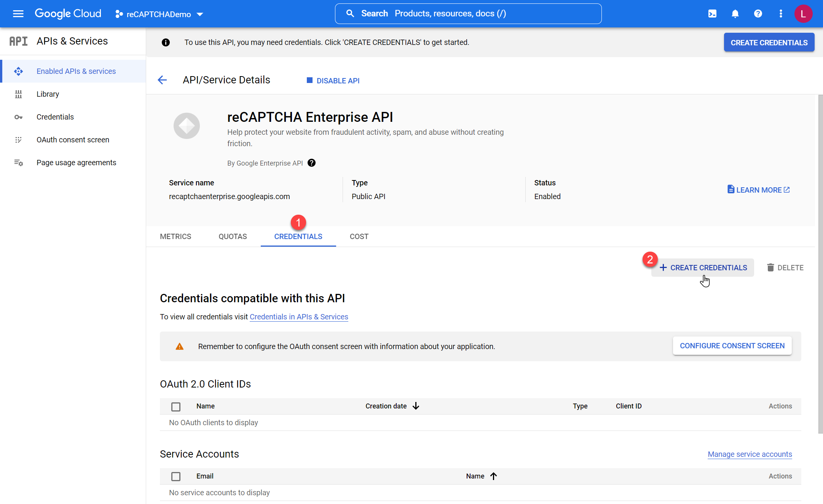The image size is (823, 504).
Task: Click the vertical scrollbar
Action: [820, 264]
